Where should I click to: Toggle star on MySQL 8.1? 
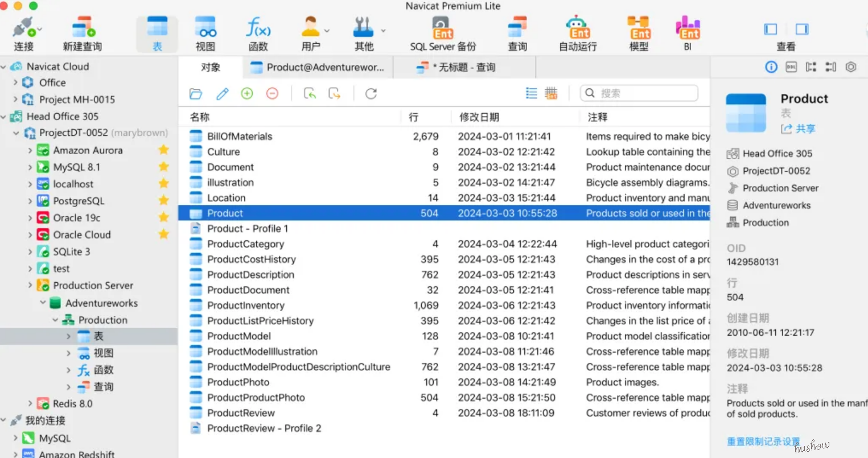pyautogui.click(x=164, y=167)
